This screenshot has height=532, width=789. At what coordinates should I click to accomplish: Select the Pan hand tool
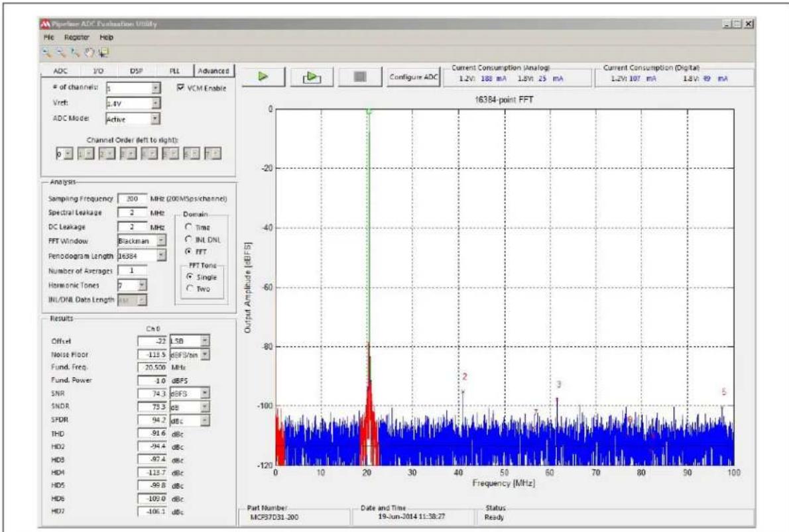90,52
